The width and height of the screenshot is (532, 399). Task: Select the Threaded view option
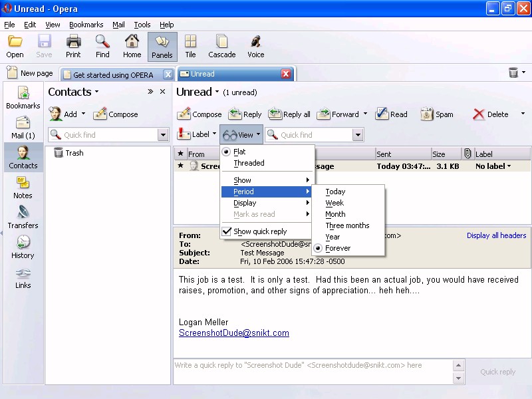coord(249,163)
